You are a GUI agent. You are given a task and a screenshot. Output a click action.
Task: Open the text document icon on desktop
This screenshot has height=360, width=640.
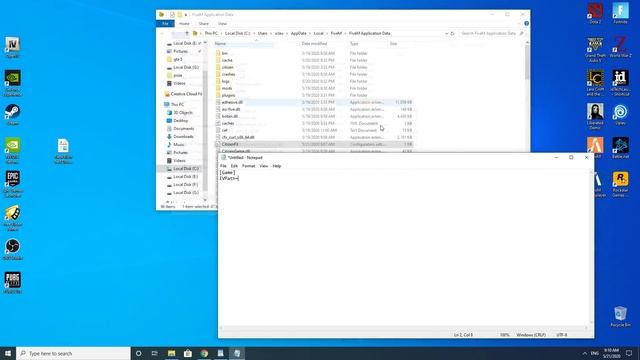point(63,151)
